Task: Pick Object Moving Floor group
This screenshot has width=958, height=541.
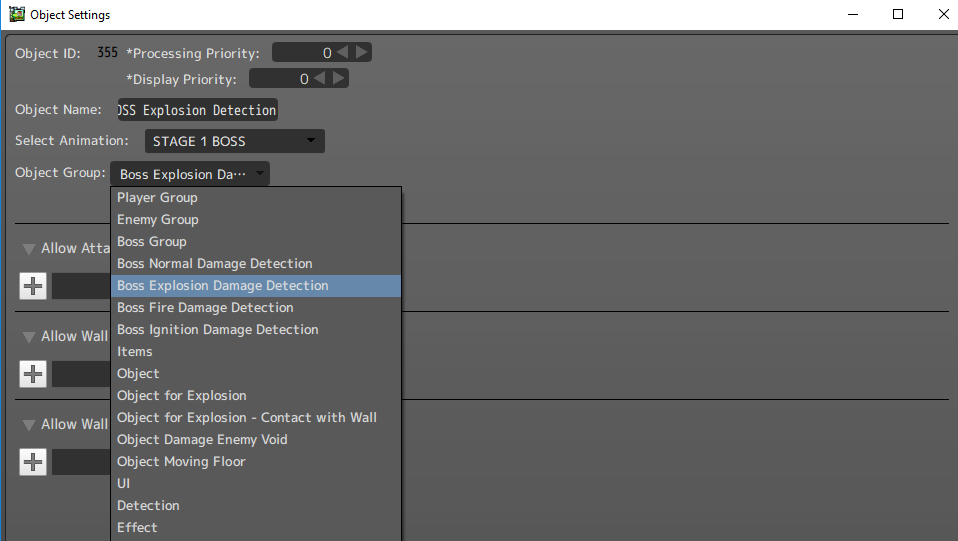Action: point(181,462)
